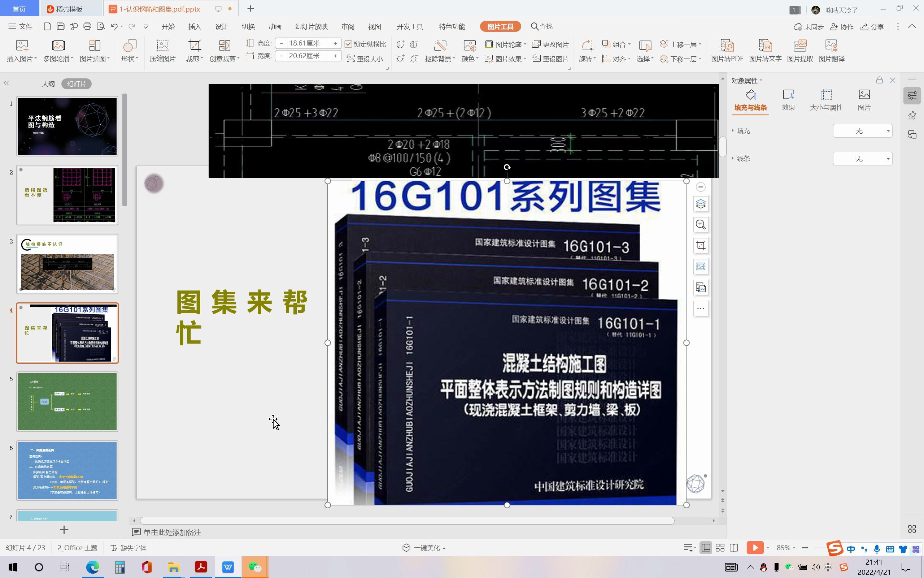Screen dimensions: 924x578
Task: Open the Animation (动画) ribbon tab
Action: coord(275,27)
